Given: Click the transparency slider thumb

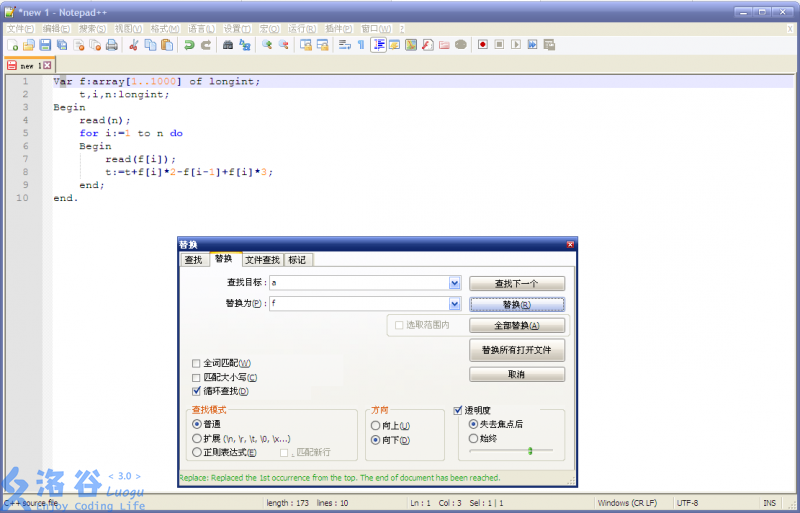Looking at the screenshot, I should 530,451.
